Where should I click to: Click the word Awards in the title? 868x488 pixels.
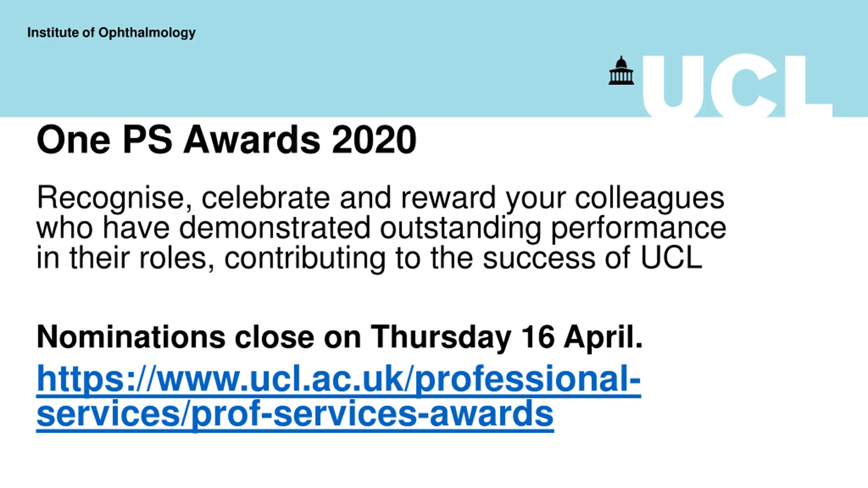(252, 140)
